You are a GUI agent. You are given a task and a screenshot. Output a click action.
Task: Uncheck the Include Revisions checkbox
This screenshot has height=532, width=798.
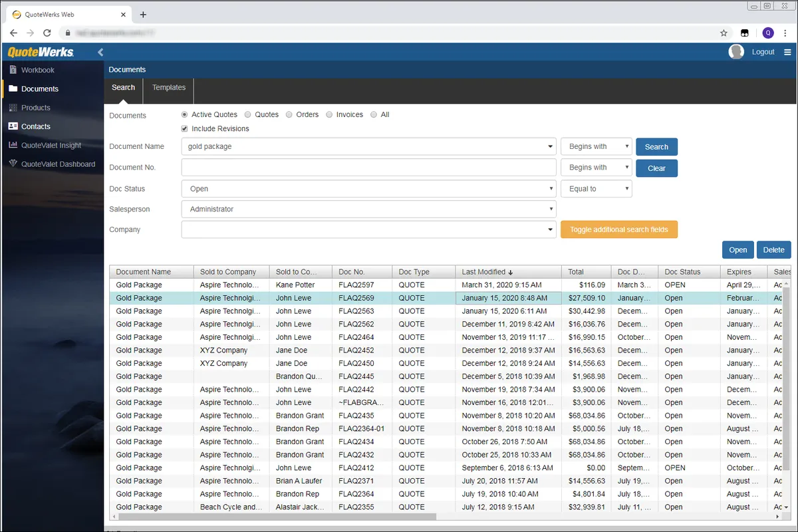point(185,128)
